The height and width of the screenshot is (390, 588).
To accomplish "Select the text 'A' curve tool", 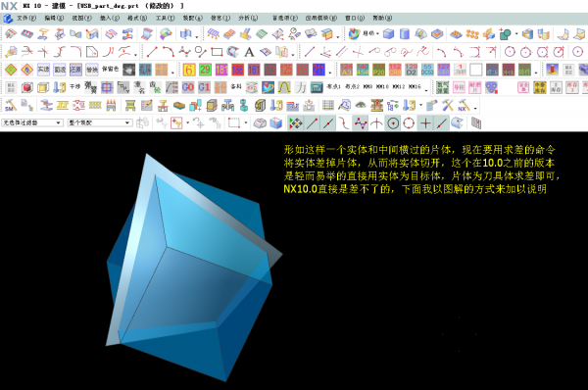I will 249,52.
